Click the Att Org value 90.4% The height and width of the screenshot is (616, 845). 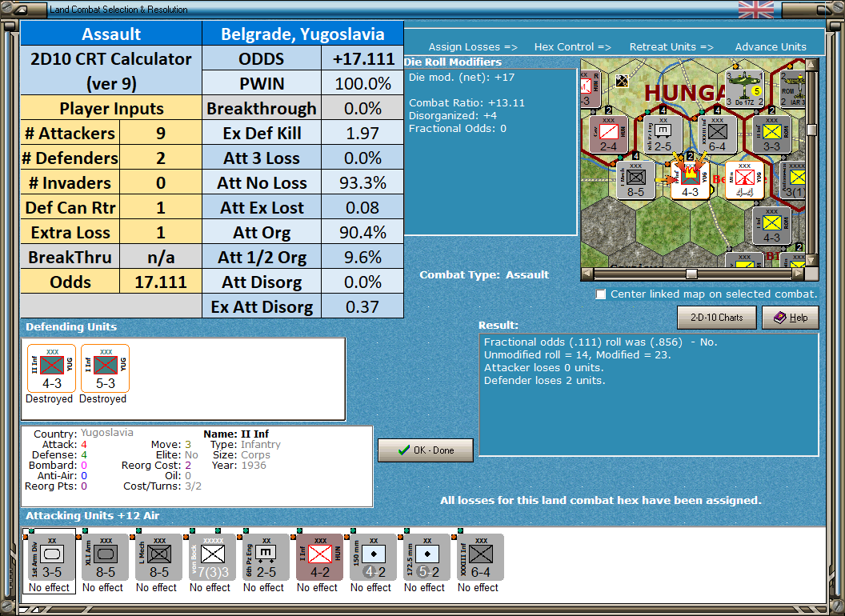pos(362,232)
